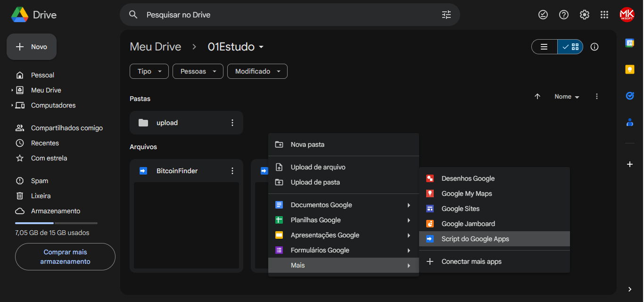Screen dimensions: 644x302
Task: Show details with the info icon
Action: (x=594, y=47)
